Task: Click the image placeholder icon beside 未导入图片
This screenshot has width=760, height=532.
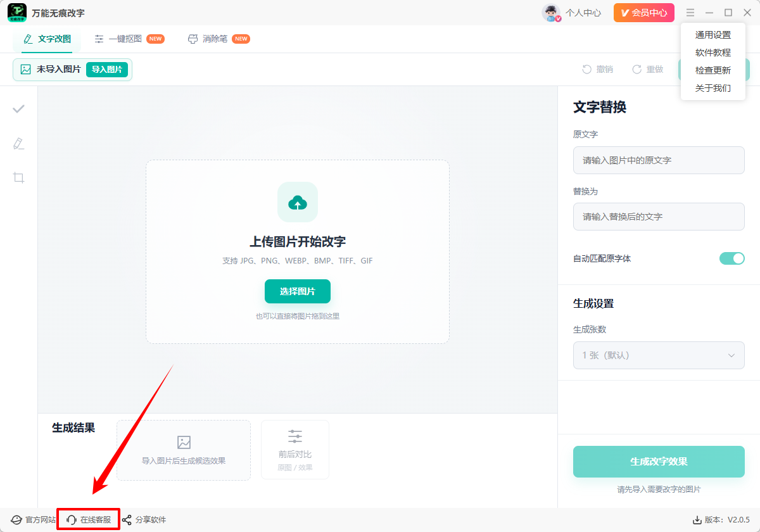Action: pos(26,70)
